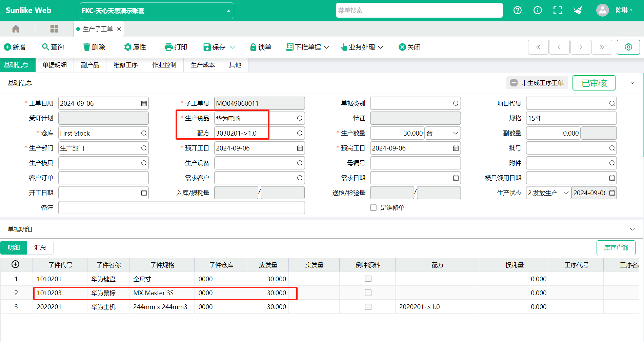
Task: Expand the 保存 dropdown arrow
Action: click(233, 47)
